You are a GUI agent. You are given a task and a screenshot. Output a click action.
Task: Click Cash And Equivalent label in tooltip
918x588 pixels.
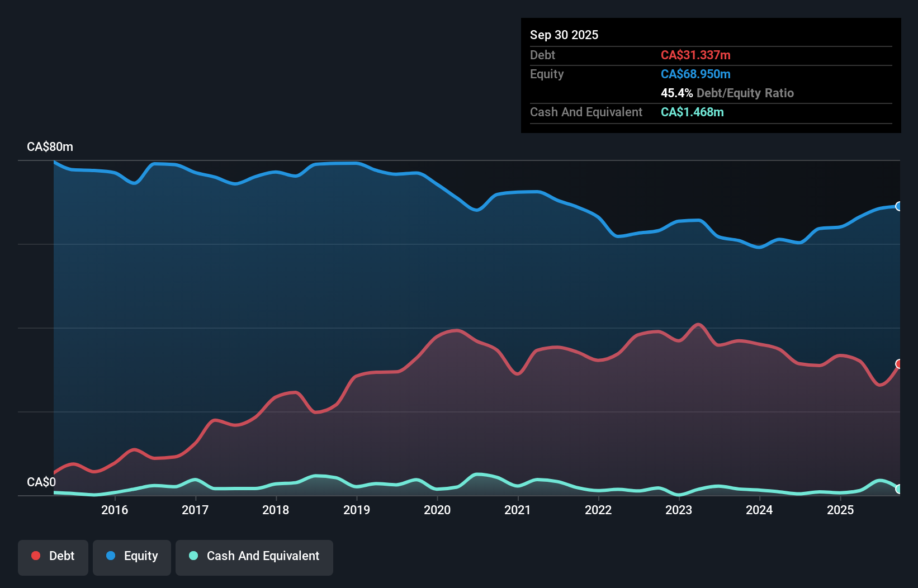pyautogui.click(x=586, y=112)
